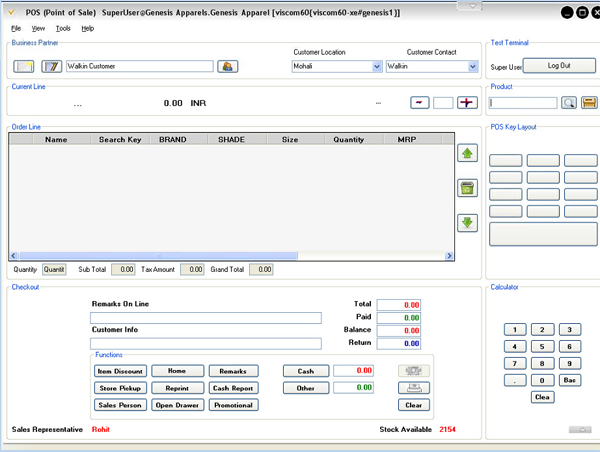Click the printer icon above Clear

414,388
